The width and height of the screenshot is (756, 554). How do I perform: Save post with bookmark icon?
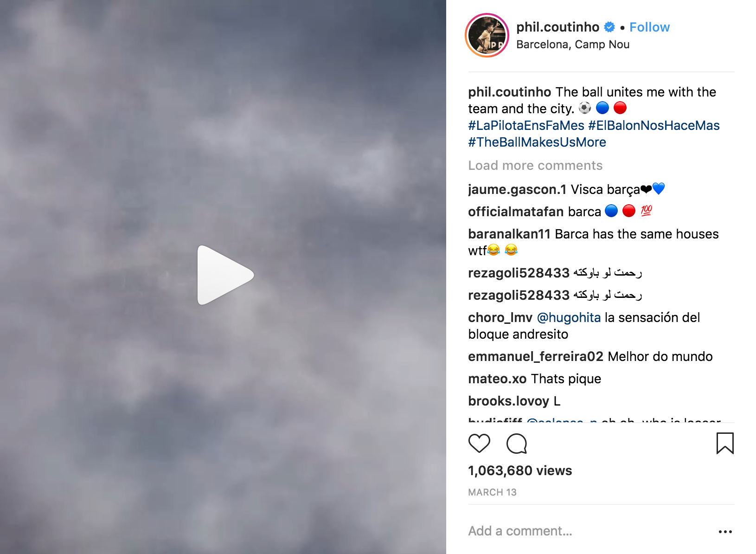pos(725,443)
